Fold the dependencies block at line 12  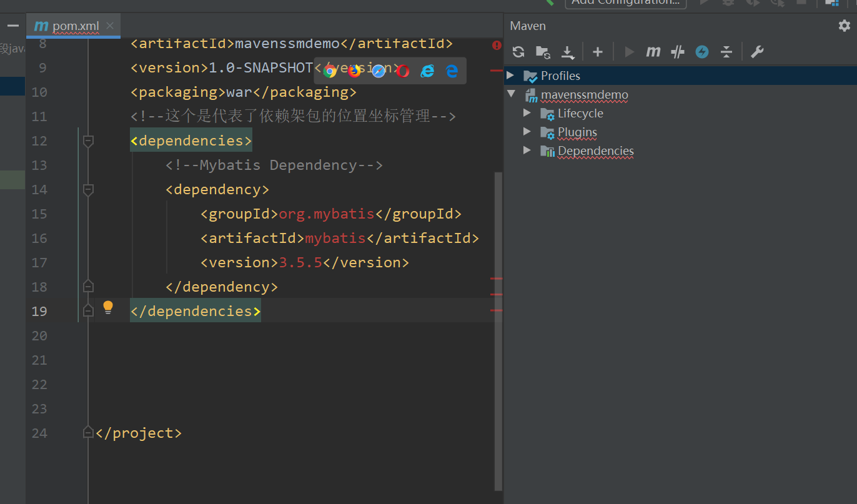pyautogui.click(x=88, y=141)
